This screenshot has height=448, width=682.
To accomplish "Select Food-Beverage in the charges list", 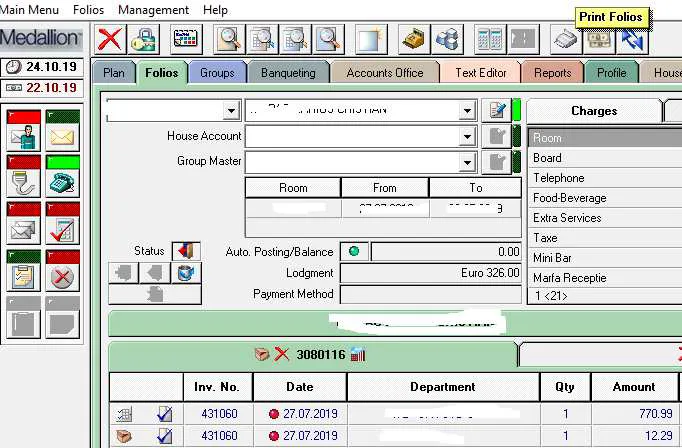I will 605,198.
